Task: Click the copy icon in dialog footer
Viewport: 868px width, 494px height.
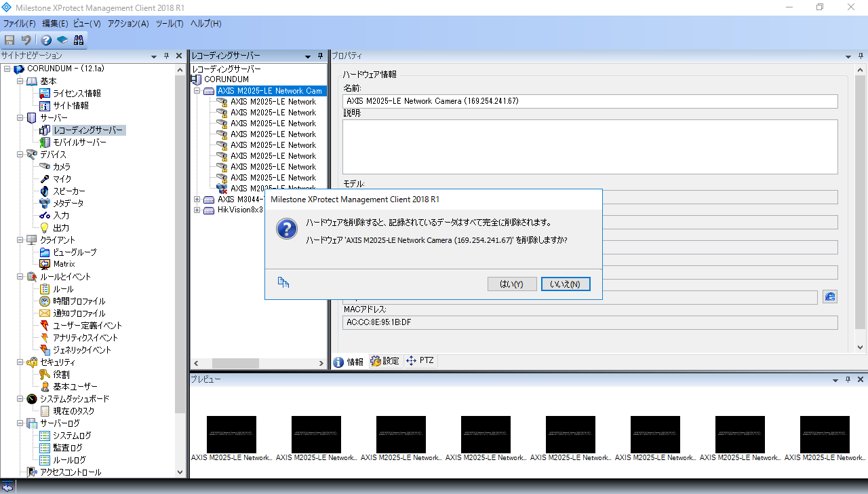Action: point(283,283)
